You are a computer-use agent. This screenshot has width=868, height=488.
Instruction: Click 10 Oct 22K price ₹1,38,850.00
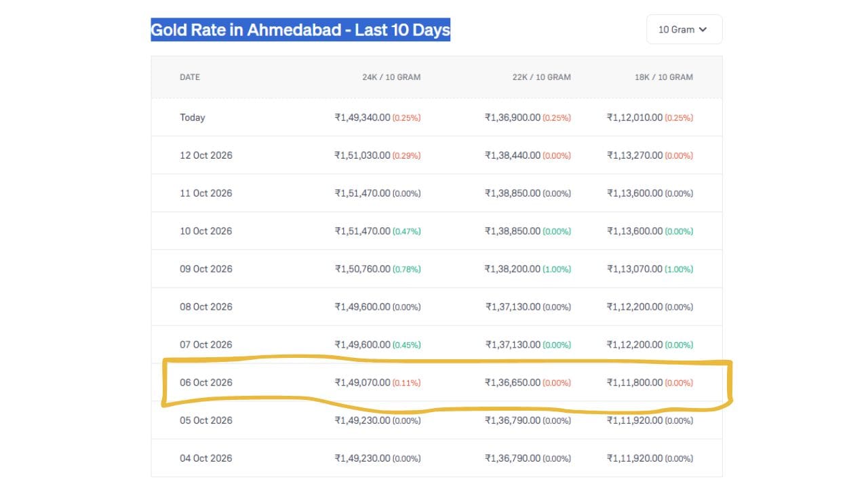[513, 231]
